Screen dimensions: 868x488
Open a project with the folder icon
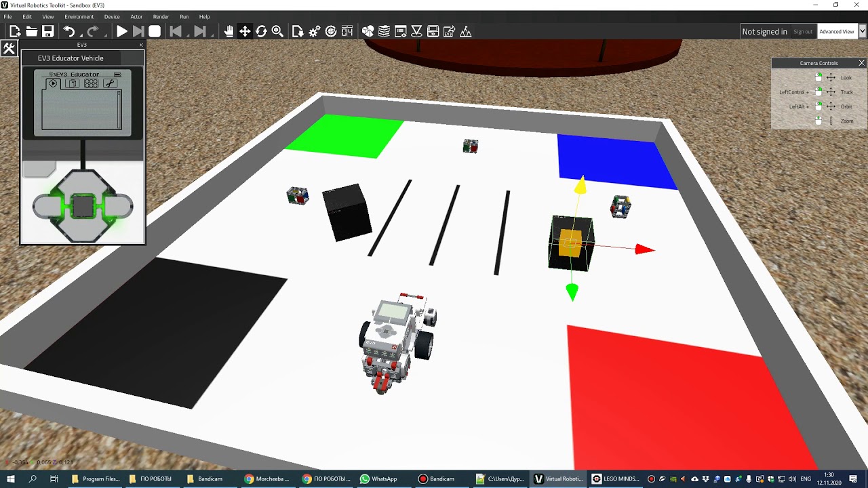tap(31, 31)
